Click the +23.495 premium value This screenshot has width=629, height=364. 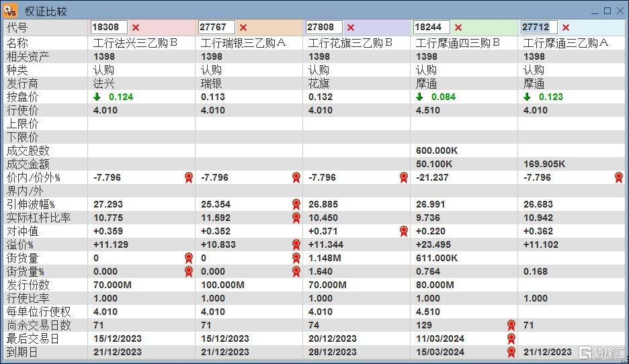[433, 244]
